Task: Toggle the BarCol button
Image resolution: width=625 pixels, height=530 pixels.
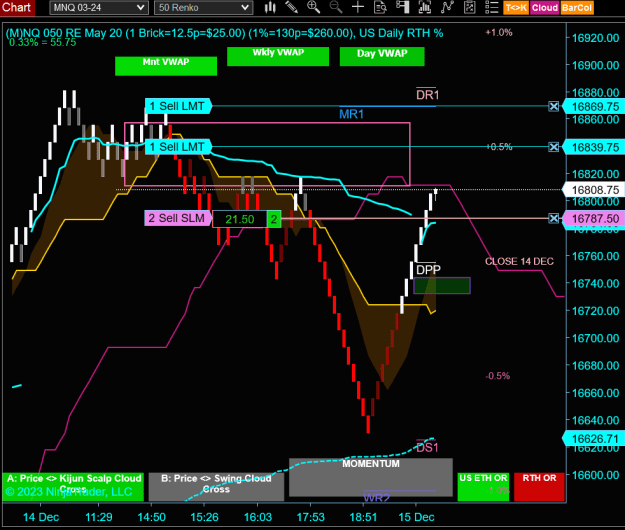Action: coord(577,8)
